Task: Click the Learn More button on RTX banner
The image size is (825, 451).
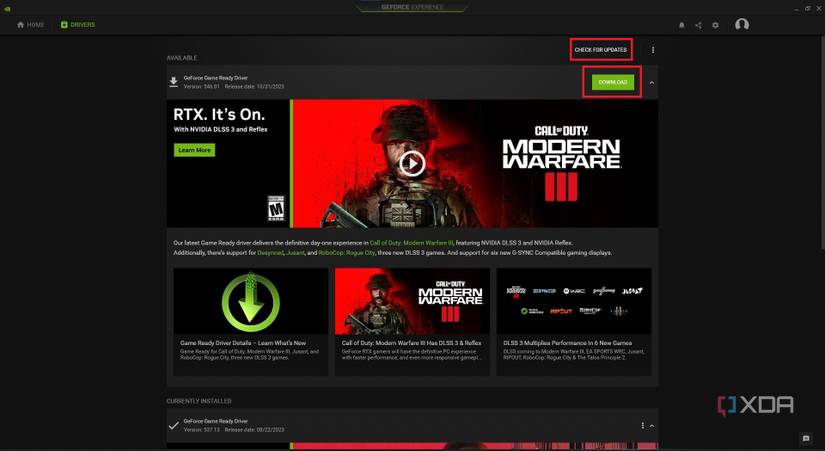Action: (x=194, y=150)
